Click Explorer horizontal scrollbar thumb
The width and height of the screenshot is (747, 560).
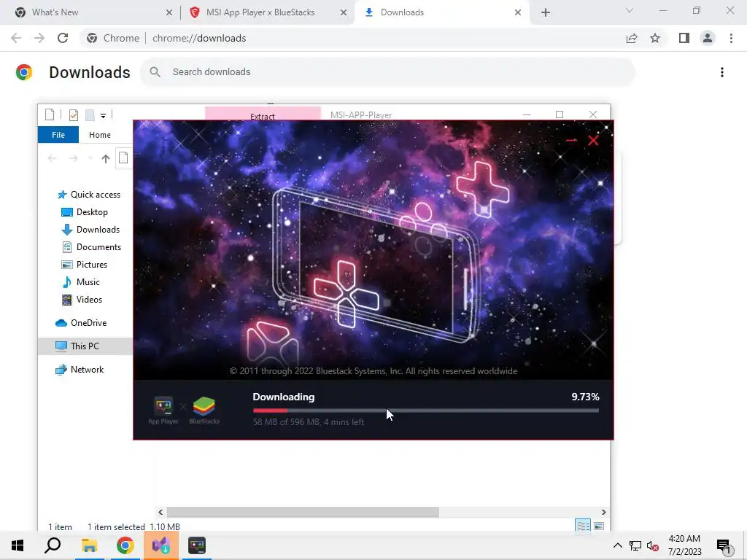coord(303,512)
